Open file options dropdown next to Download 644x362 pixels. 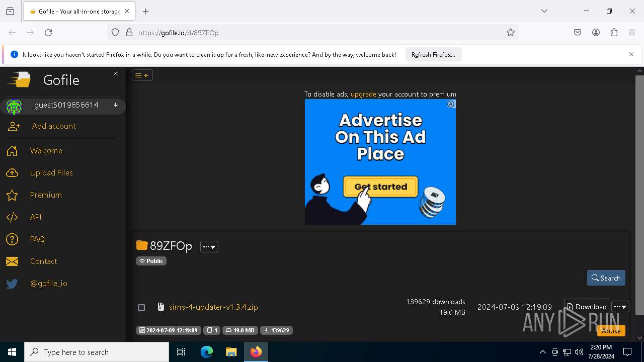coord(620,307)
